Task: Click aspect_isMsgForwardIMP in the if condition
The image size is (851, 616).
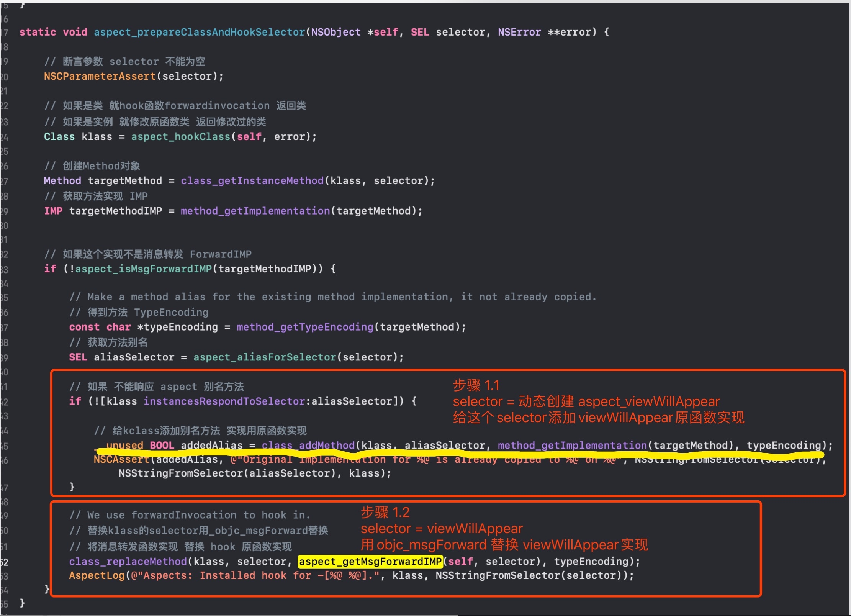Action: click(143, 269)
